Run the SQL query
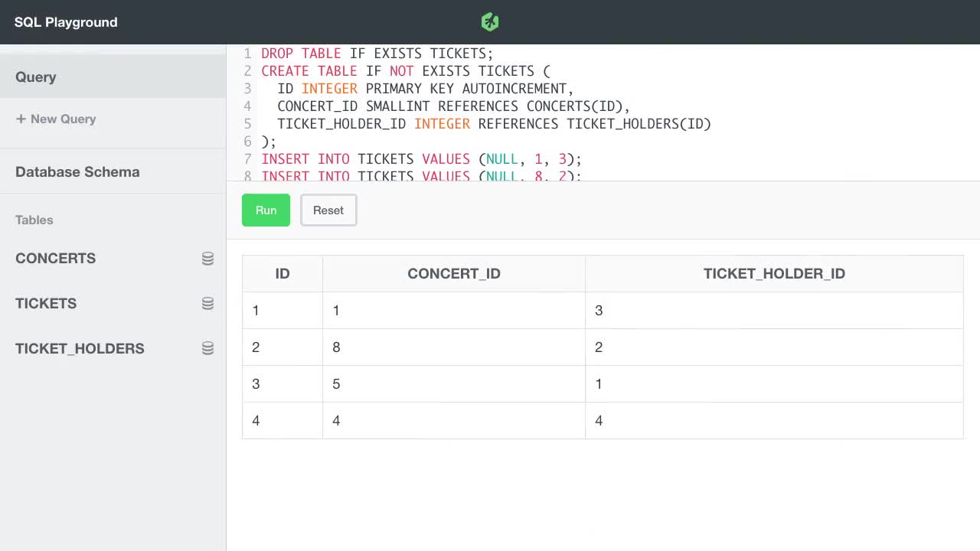The height and width of the screenshot is (551, 980). coord(266,210)
